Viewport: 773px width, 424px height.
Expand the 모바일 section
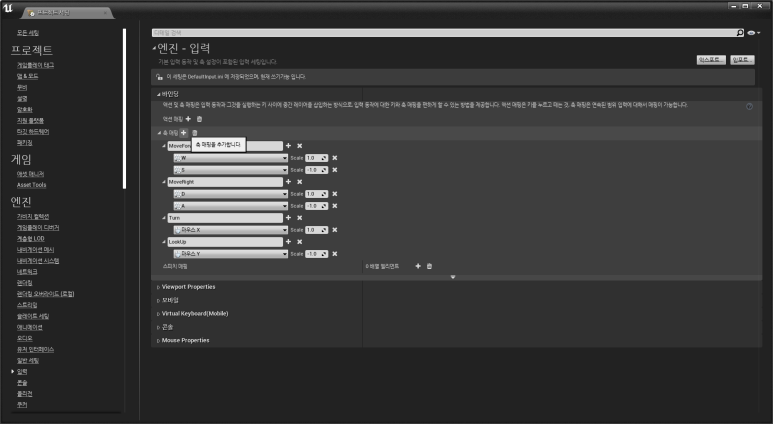pyautogui.click(x=158, y=301)
